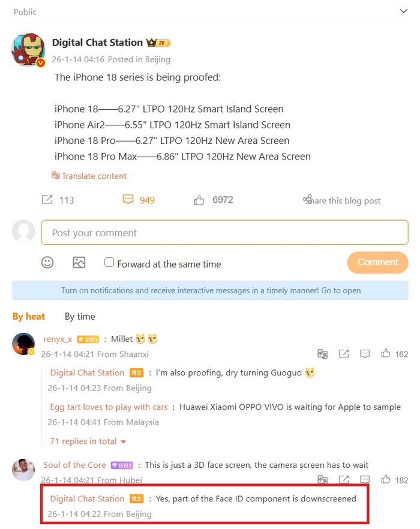Sort comments By time
Image resolution: width=420 pixels, height=529 pixels.
click(x=80, y=317)
